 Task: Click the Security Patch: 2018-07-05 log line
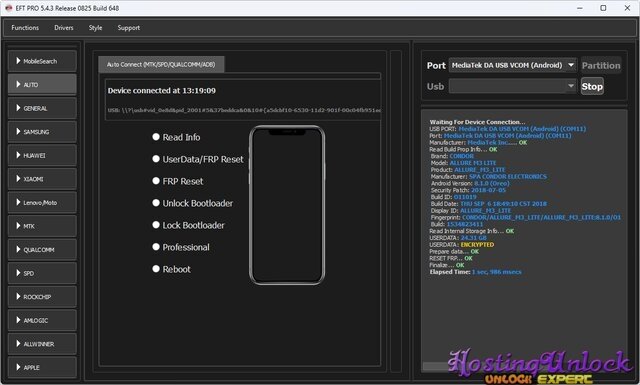468,190
